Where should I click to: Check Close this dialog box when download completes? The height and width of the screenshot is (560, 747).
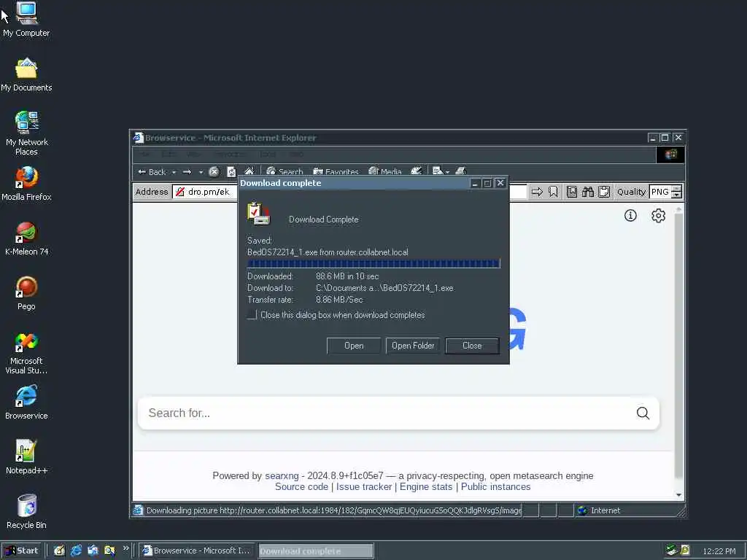(x=252, y=315)
